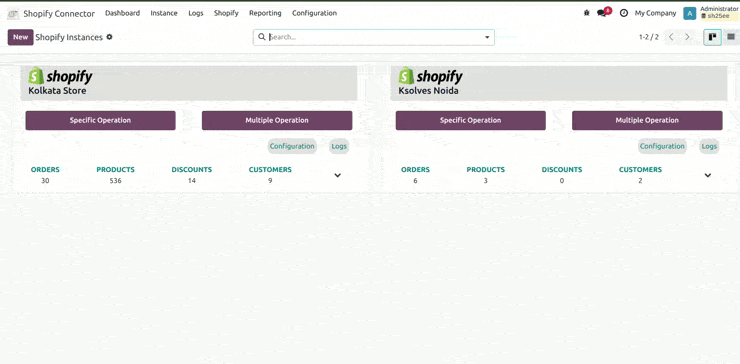
Task: Open the Configuration menu in the top bar
Action: click(x=314, y=13)
